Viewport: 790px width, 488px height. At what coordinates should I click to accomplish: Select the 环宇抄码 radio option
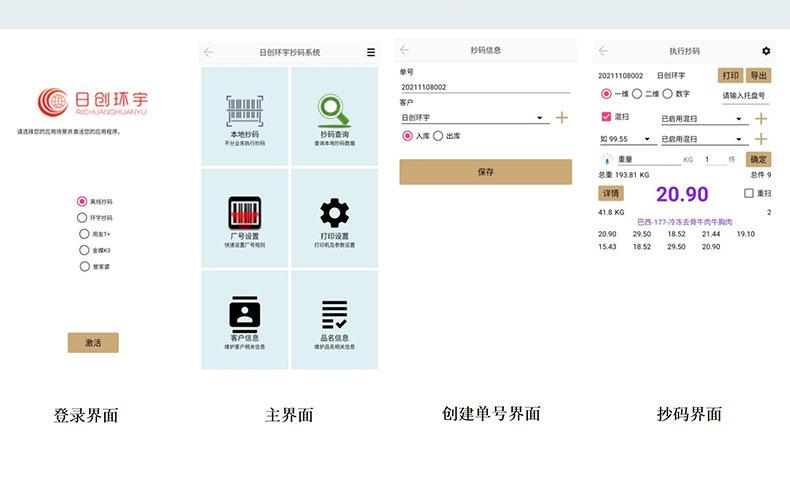point(82,217)
